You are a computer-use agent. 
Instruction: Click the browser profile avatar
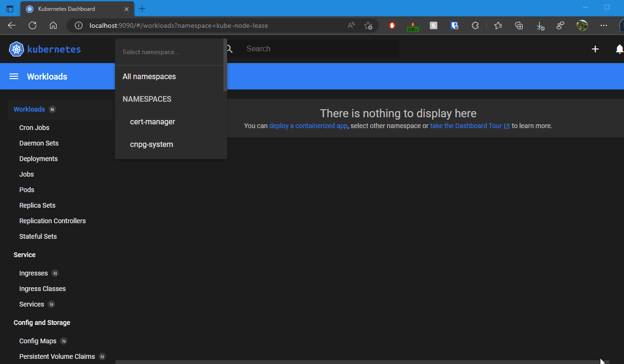pyautogui.click(x=582, y=25)
